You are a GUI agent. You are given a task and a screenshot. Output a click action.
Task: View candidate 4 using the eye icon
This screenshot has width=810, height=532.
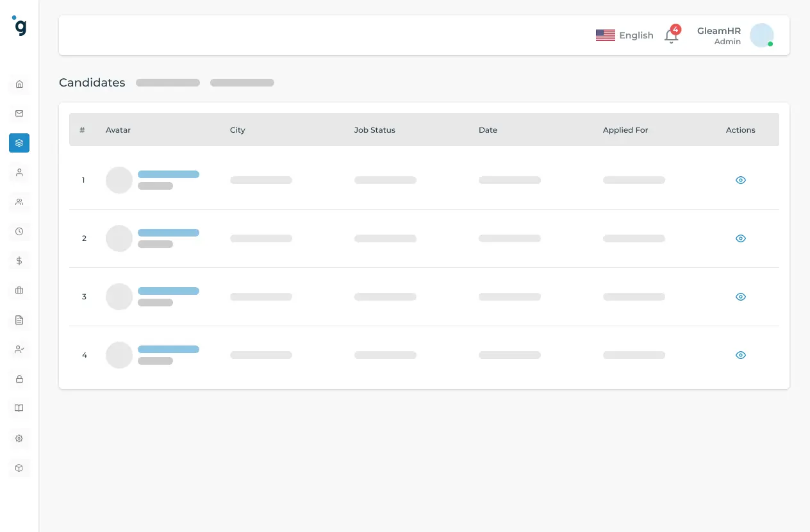click(x=741, y=355)
